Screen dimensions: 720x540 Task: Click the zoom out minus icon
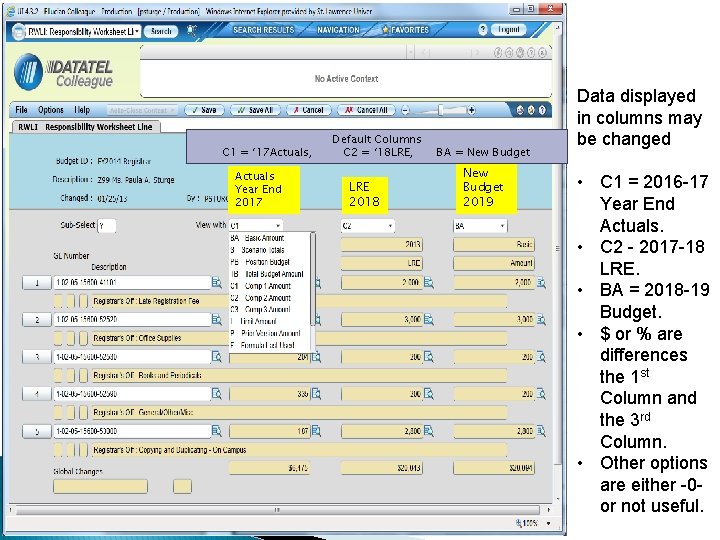(405, 110)
